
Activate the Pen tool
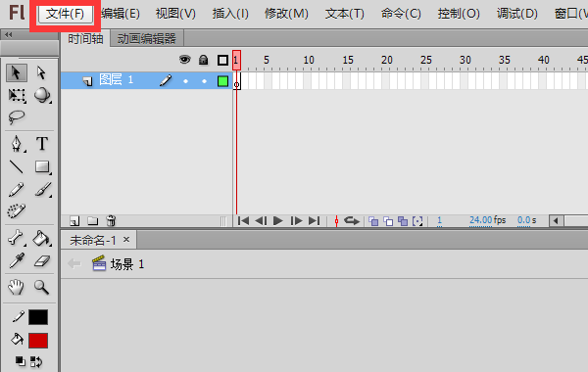(17, 144)
